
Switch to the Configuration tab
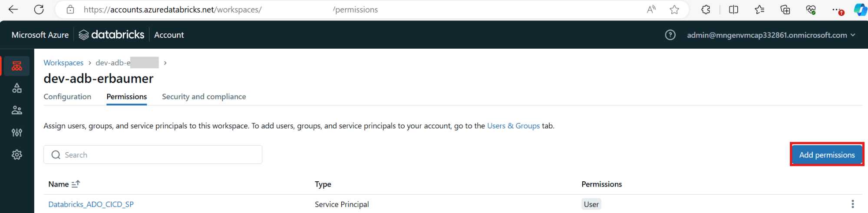[x=67, y=97]
